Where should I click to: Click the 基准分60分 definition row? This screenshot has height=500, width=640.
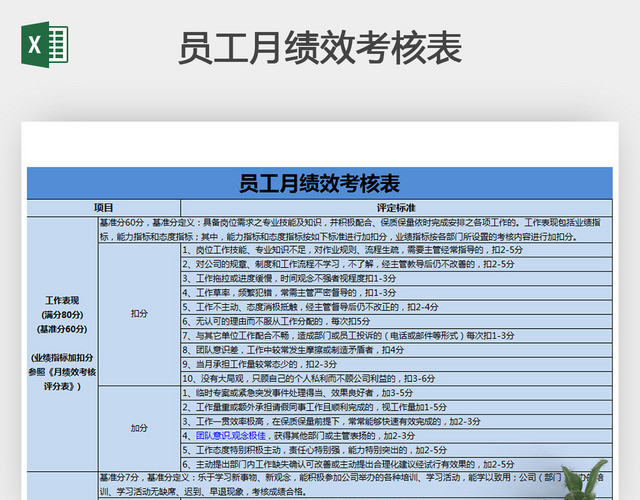point(355,230)
